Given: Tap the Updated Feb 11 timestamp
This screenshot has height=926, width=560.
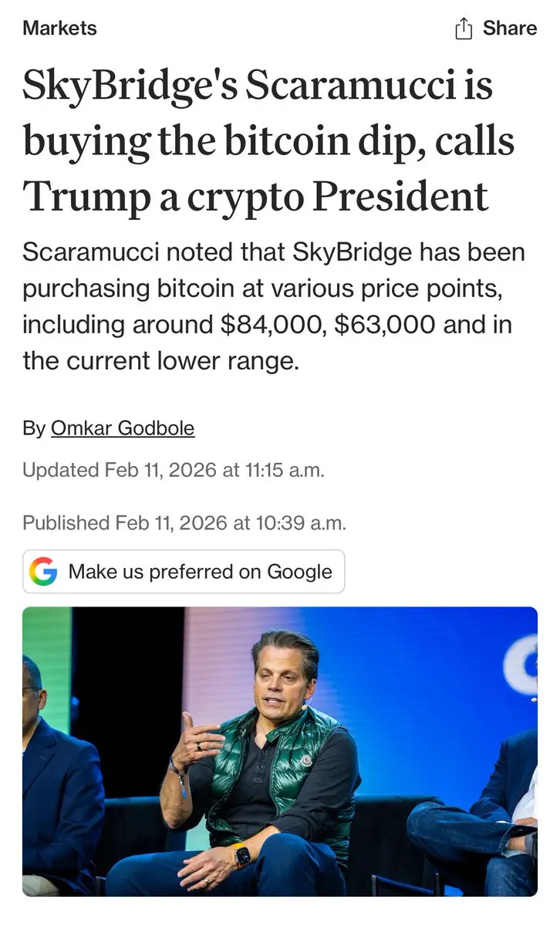Looking at the screenshot, I should tap(174, 469).
